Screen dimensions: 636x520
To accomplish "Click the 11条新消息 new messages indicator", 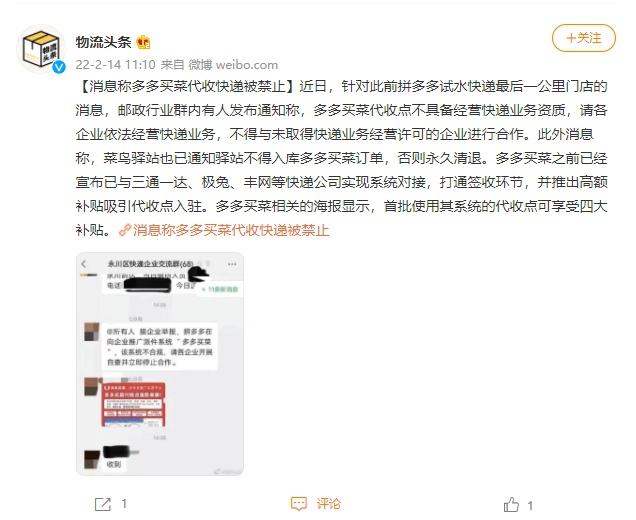I will pos(221,290).
